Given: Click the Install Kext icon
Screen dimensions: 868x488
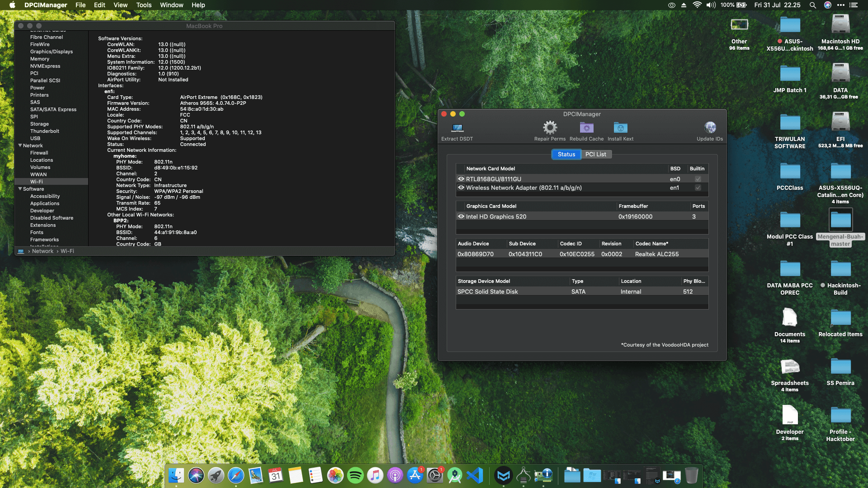Looking at the screenshot, I should [620, 128].
